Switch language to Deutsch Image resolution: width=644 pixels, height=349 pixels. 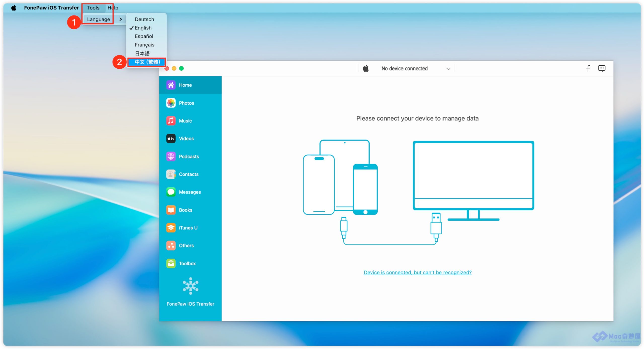[144, 19]
